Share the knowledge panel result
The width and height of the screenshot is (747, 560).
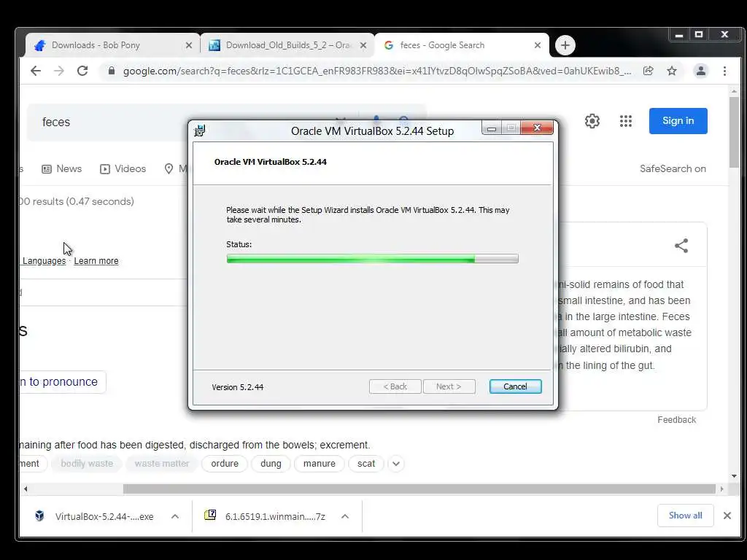click(681, 246)
